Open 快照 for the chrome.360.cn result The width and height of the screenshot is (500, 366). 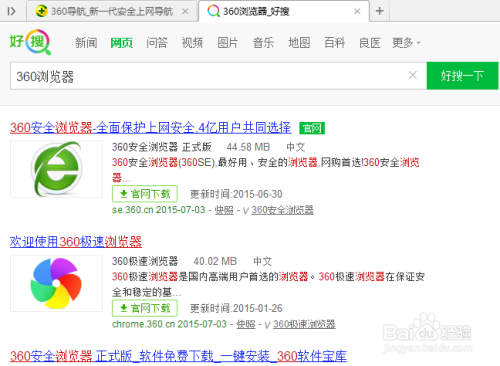pyautogui.click(x=246, y=324)
